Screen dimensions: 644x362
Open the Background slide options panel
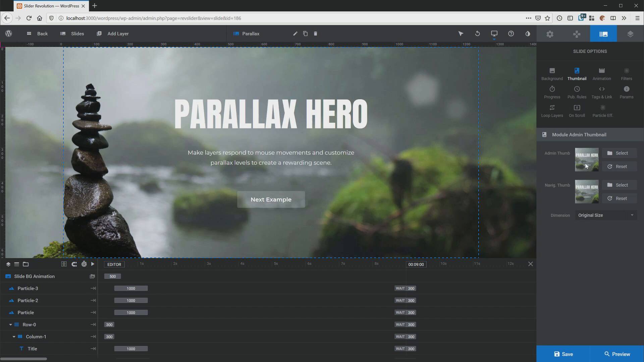pyautogui.click(x=552, y=73)
